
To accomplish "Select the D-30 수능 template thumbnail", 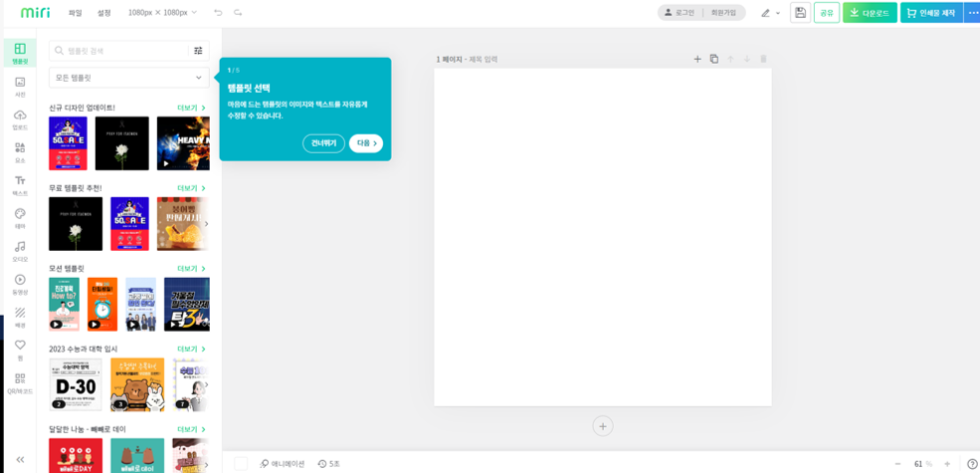I will [x=75, y=384].
